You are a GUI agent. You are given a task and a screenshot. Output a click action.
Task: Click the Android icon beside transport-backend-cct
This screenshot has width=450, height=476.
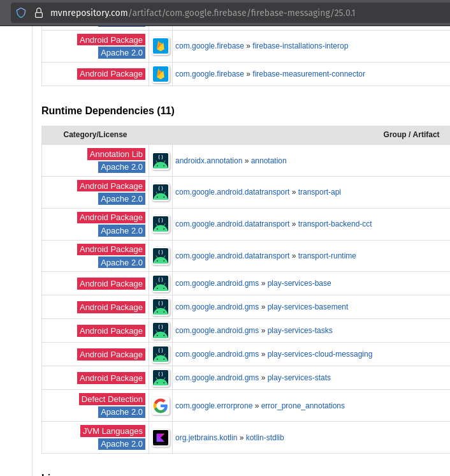pyautogui.click(x=161, y=224)
